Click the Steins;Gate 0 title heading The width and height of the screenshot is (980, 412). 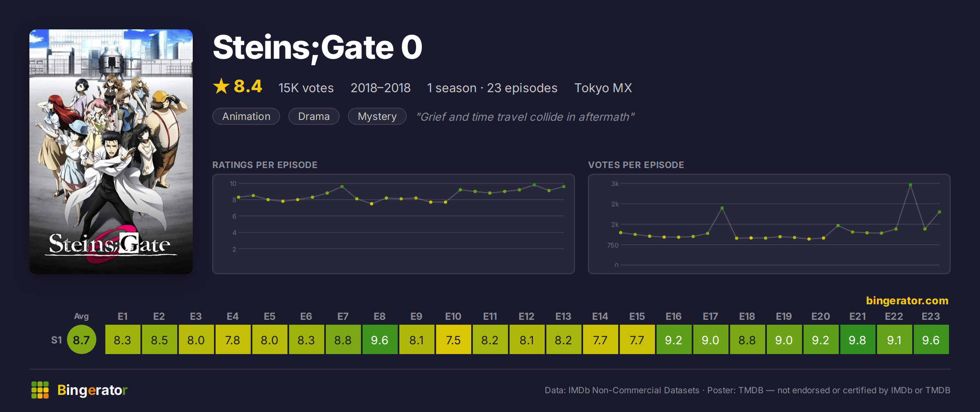[x=317, y=47]
